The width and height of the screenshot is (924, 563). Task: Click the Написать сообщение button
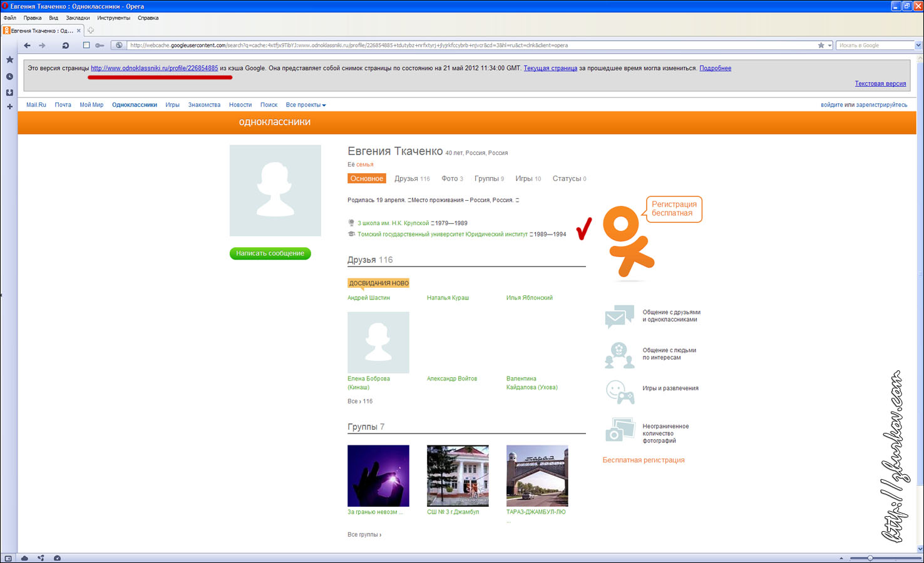(270, 253)
